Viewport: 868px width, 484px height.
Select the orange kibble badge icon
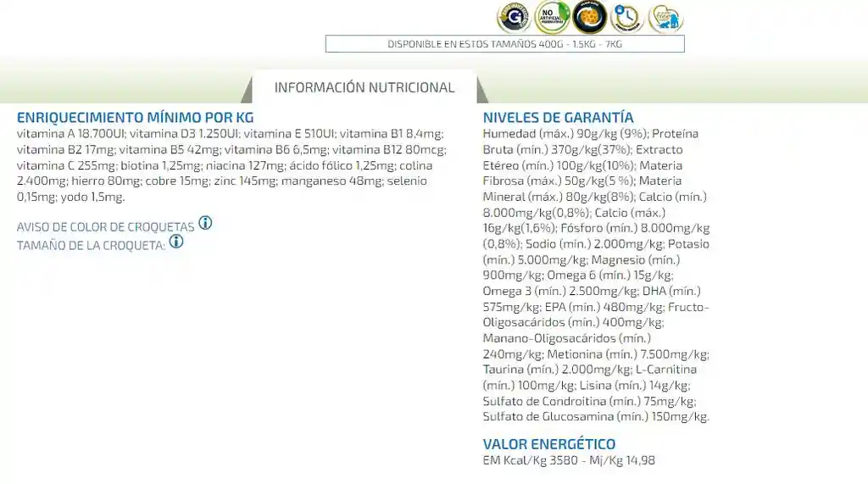pyautogui.click(x=589, y=17)
